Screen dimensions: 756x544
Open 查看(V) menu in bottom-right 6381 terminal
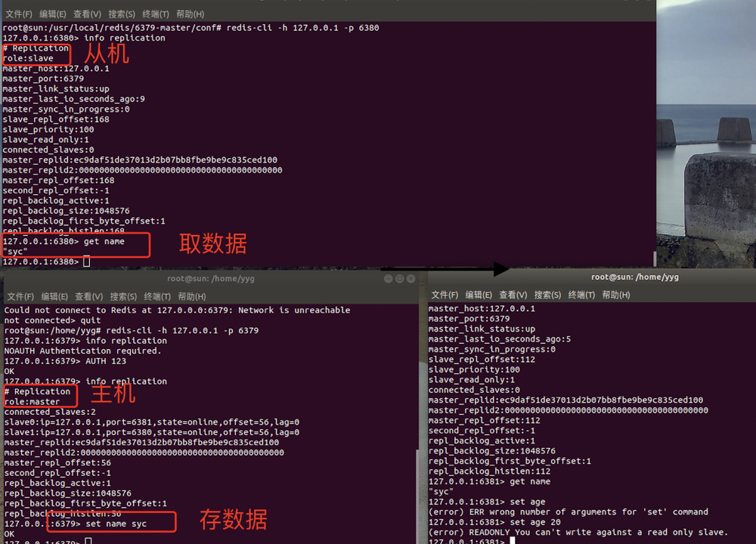click(513, 295)
